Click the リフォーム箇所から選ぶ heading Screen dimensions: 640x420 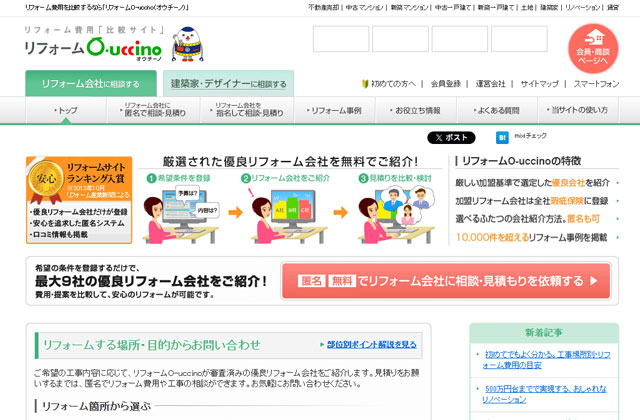tap(96, 406)
